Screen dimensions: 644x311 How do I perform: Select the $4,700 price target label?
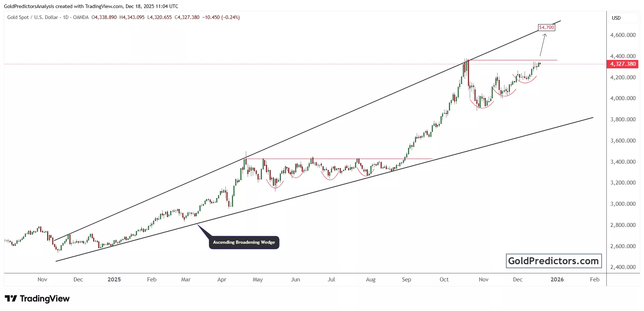pyautogui.click(x=546, y=27)
